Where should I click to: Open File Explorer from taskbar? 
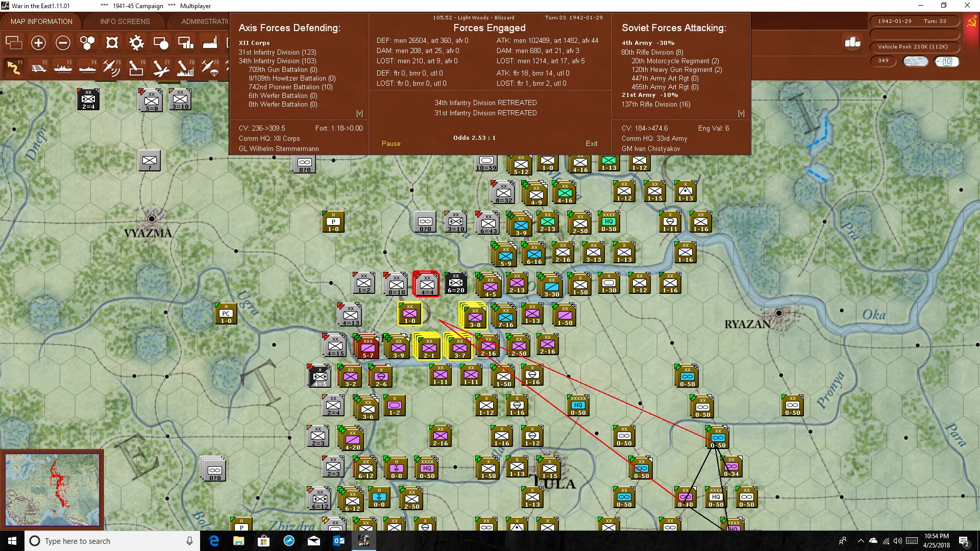click(x=238, y=541)
